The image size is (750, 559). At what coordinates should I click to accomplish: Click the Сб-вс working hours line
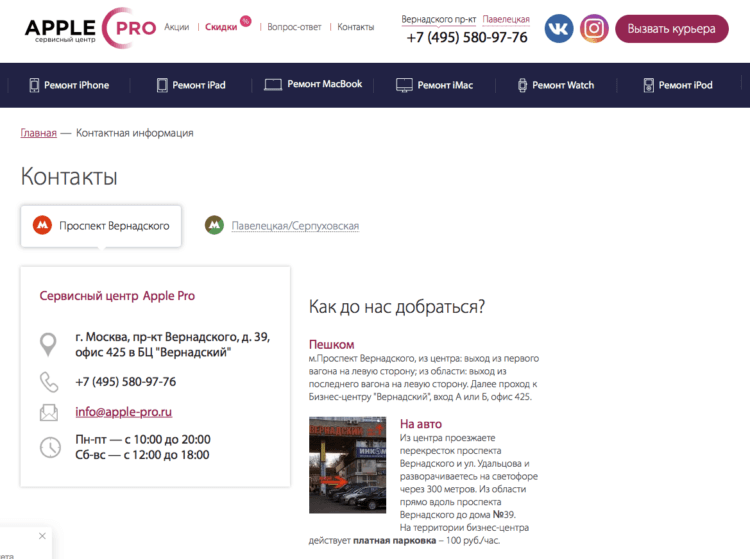(x=142, y=455)
